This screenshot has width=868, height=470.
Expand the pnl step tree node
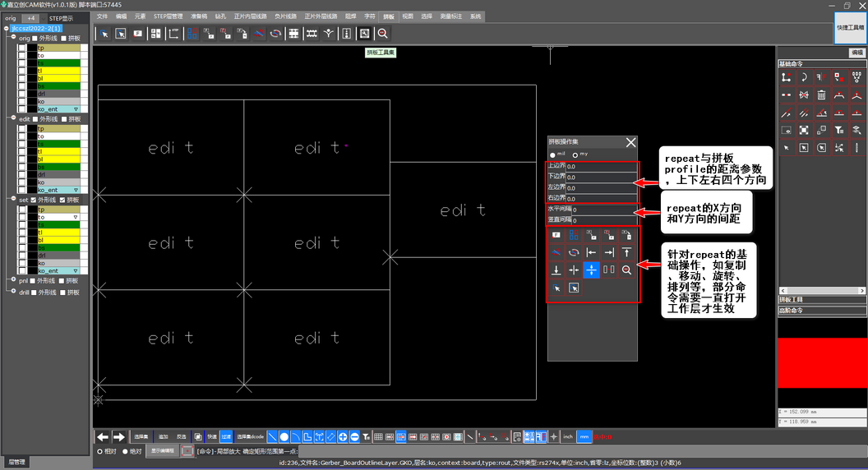click(x=13, y=279)
